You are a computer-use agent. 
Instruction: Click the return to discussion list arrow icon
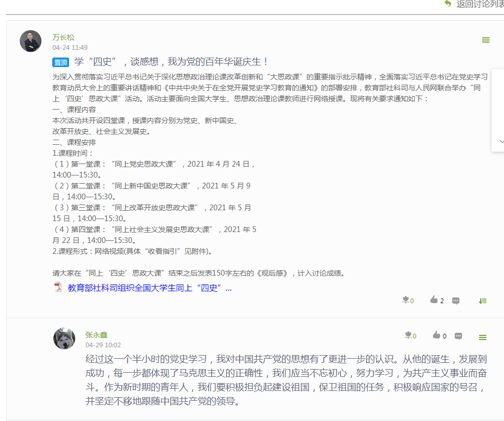click(x=448, y=4)
